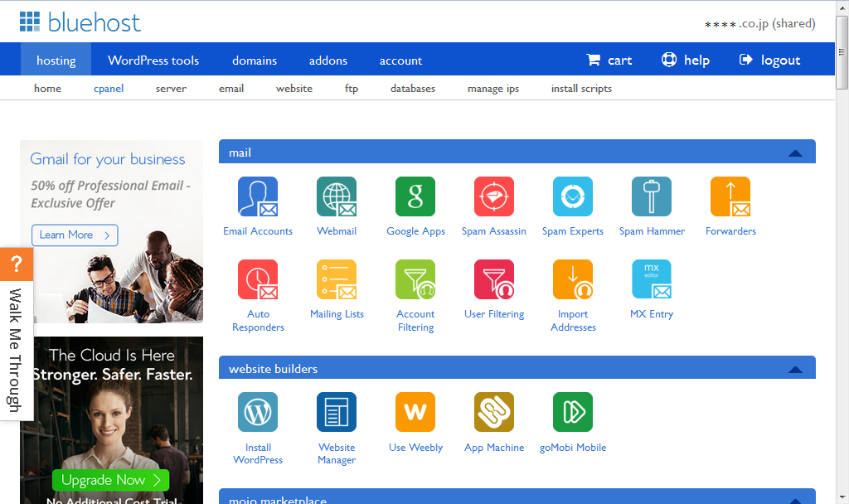
Task: Open the Forwarders icon
Action: click(x=730, y=196)
